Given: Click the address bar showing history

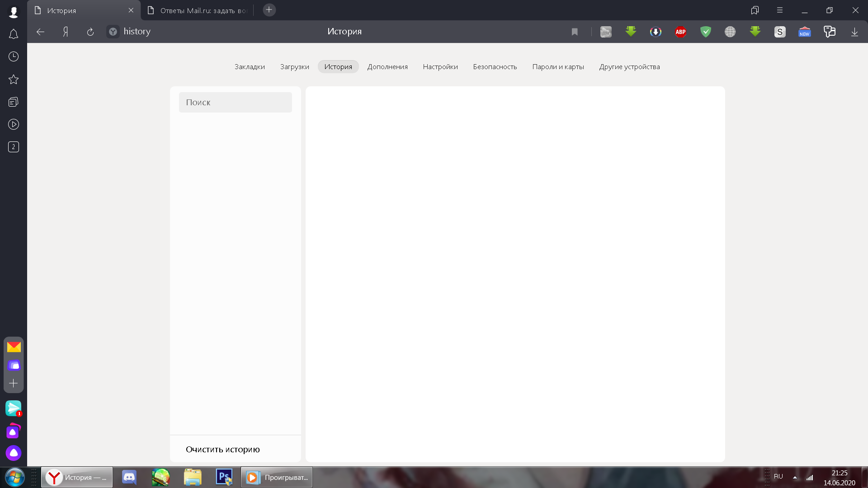Looking at the screenshot, I should 137,32.
